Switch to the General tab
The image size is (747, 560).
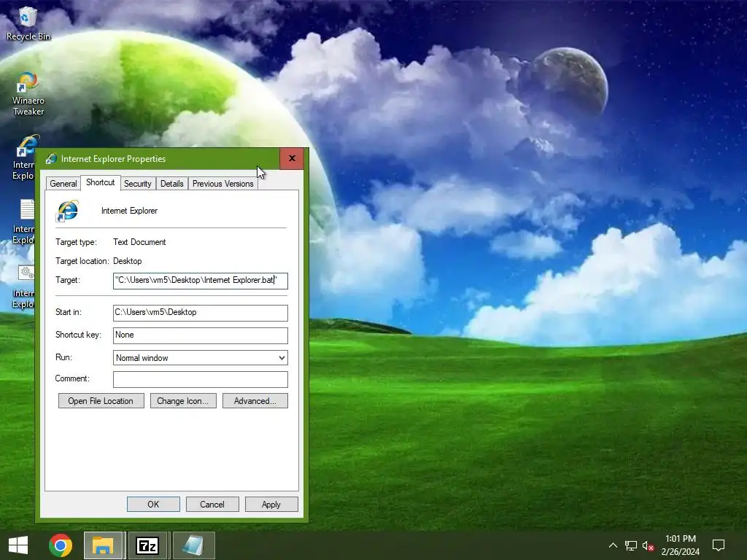(x=63, y=184)
